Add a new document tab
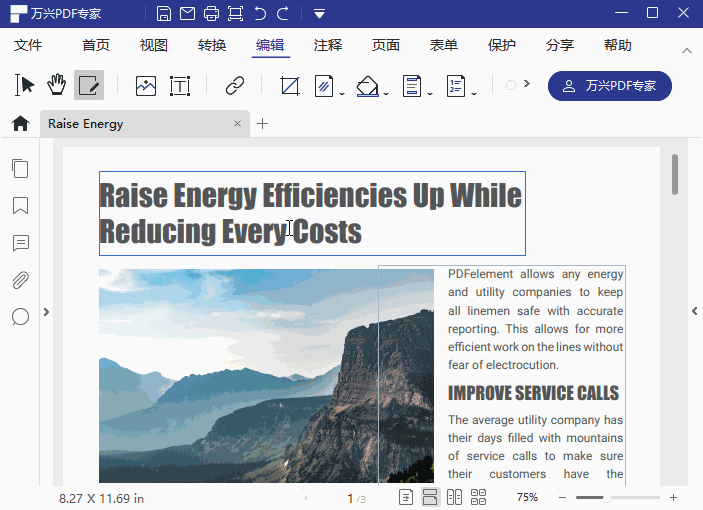The height and width of the screenshot is (510, 703). pyautogui.click(x=262, y=123)
